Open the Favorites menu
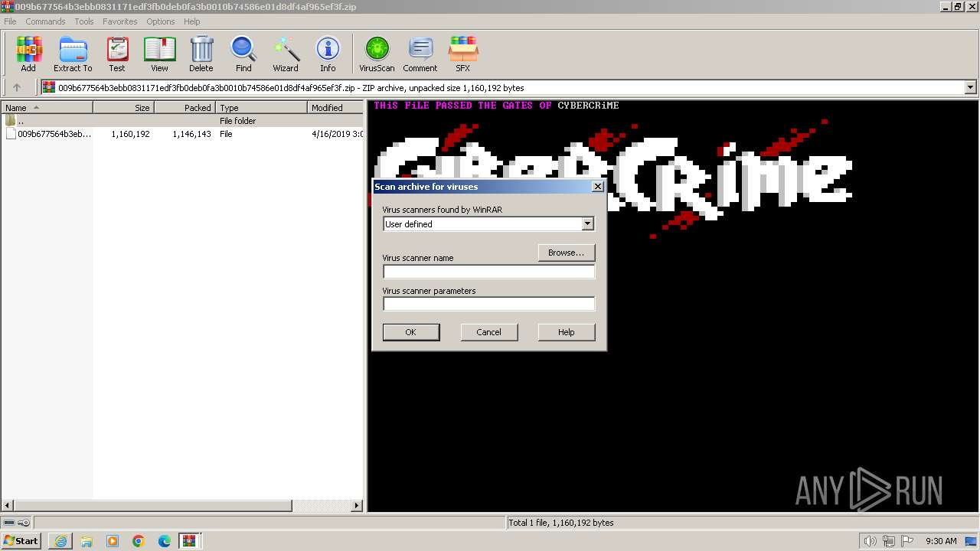The image size is (980, 551). (120, 21)
